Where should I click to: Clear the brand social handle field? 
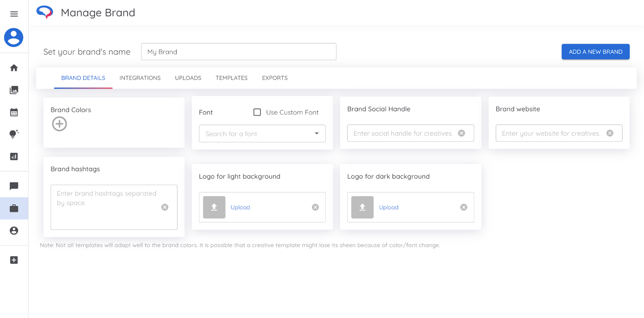coord(462,133)
